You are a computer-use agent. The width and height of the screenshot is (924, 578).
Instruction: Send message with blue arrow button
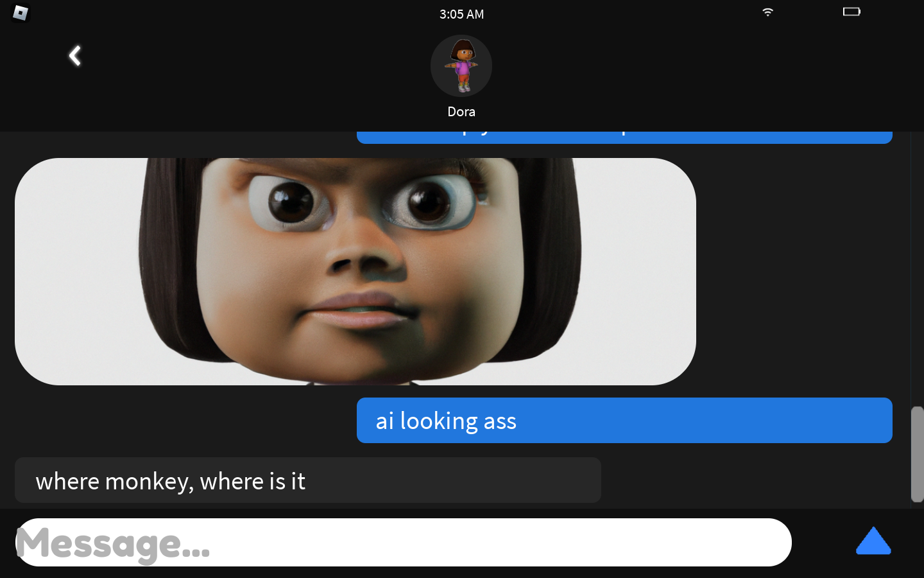click(873, 541)
